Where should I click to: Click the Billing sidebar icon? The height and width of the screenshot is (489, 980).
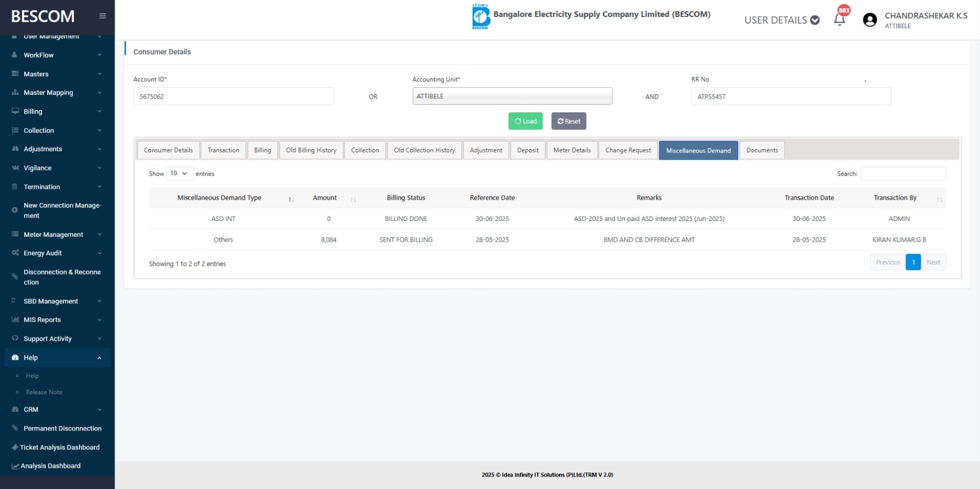15,111
